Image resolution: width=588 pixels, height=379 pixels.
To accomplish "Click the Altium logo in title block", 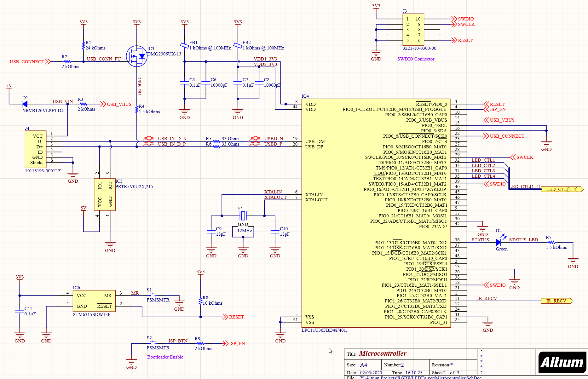I will point(562,362).
